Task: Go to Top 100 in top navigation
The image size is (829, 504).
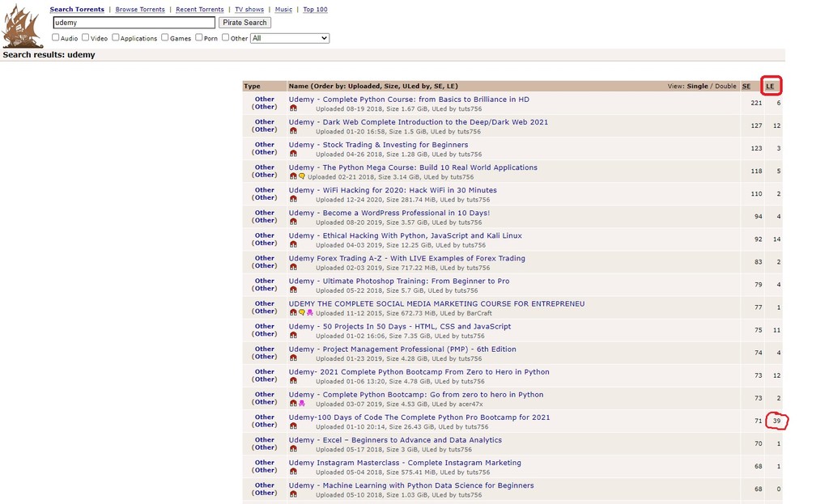Action: point(315,10)
